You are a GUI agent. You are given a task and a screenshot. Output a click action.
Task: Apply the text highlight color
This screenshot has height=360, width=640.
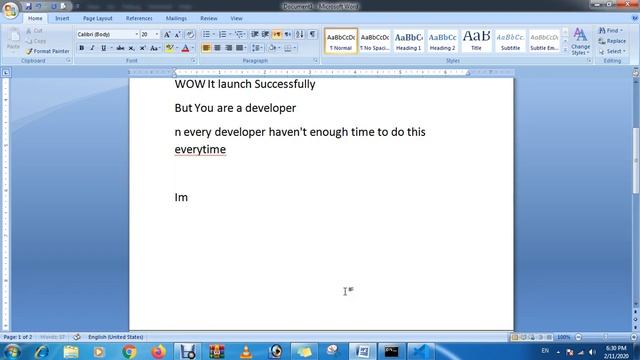click(169, 48)
